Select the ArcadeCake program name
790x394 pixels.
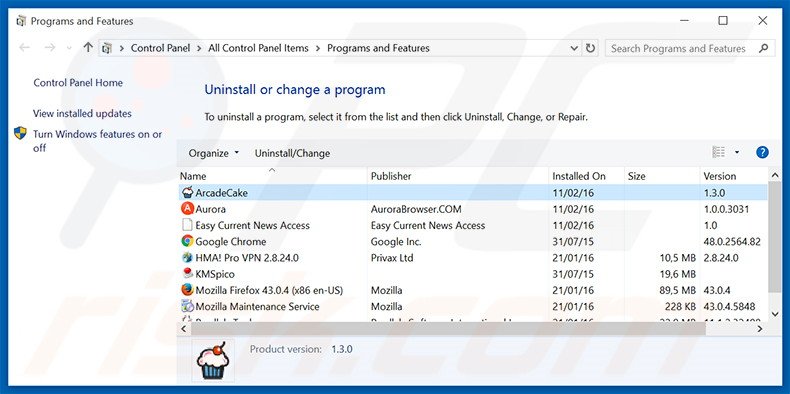coord(222,192)
